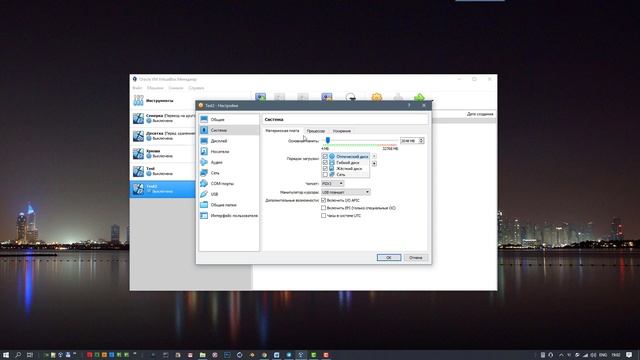Open the Манипулятор курсора dropdown
The image size is (640, 360).
coord(345,192)
